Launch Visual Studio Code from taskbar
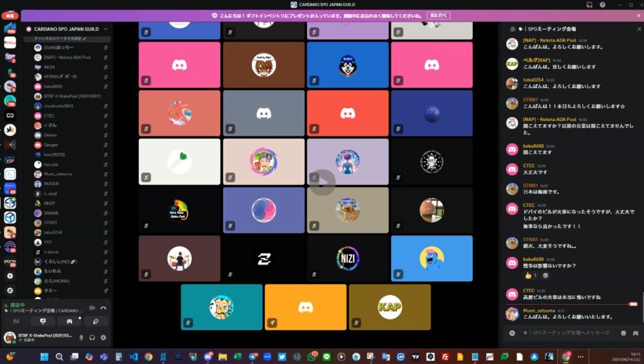The image size is (644, 364). [x=133, y=356]
